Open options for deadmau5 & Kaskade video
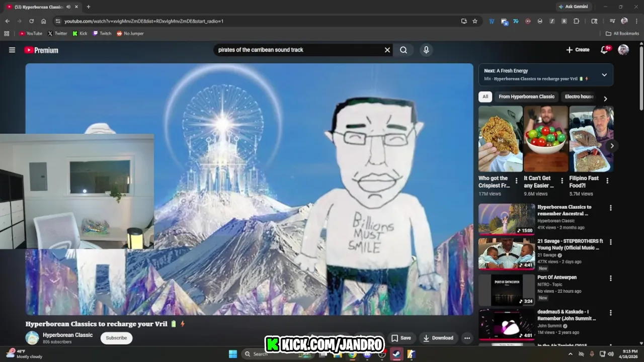This screenshot has height=362, width=644. (x=611, y=312)
